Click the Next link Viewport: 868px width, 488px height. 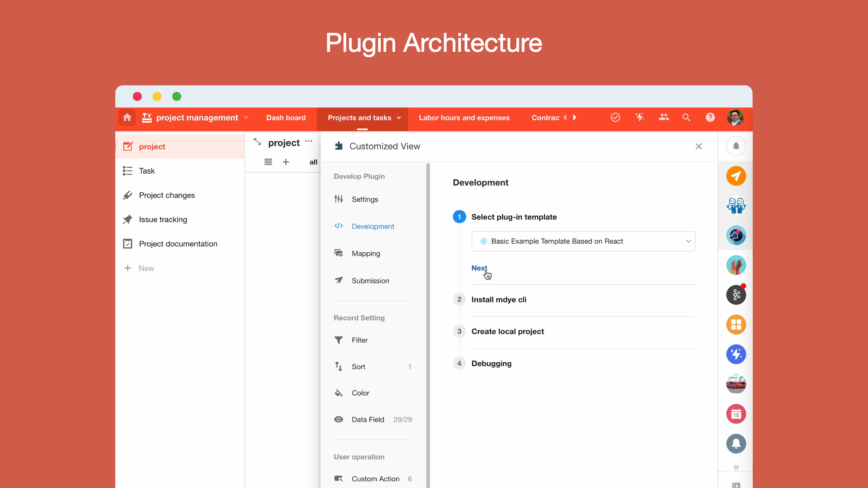[479, 268]
